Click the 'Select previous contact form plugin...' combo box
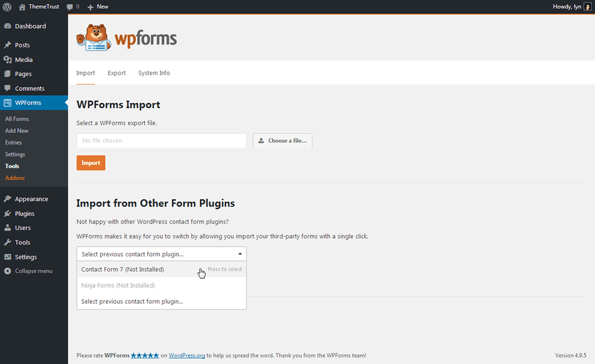Image resolution: width=595 pixels, height=364 pixels. 162,253
